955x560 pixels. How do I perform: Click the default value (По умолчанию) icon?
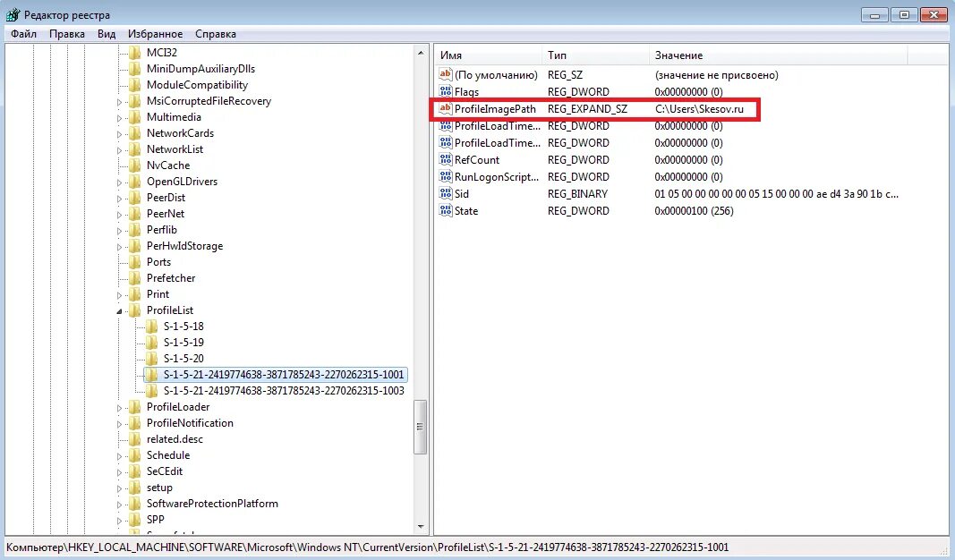pos(445,74)
